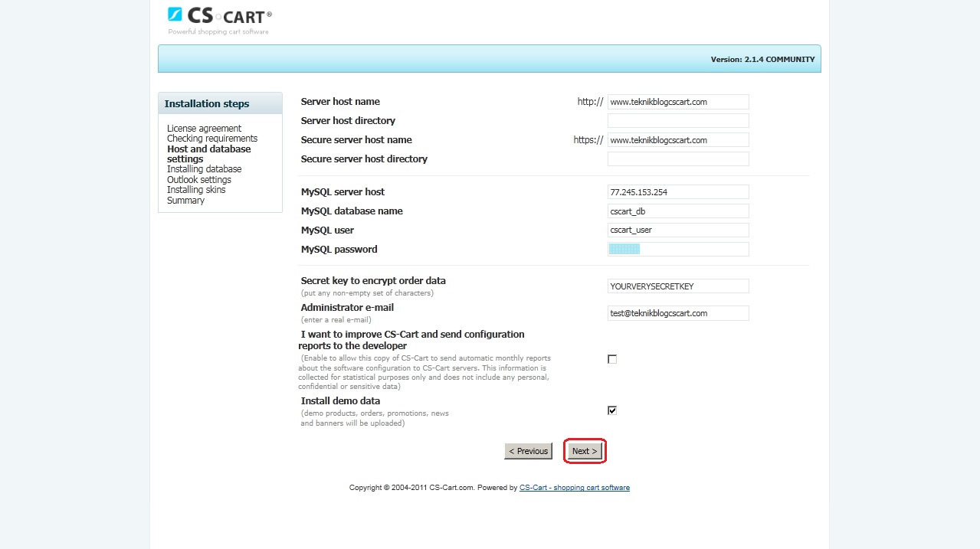Select Installing database step
The height and width of the screenshot is (549, 980).
[x=205, y=169]
